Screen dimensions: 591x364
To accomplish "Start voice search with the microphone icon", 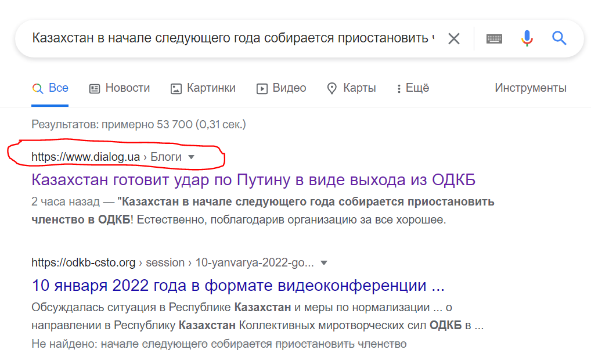I will pos(527,38).
